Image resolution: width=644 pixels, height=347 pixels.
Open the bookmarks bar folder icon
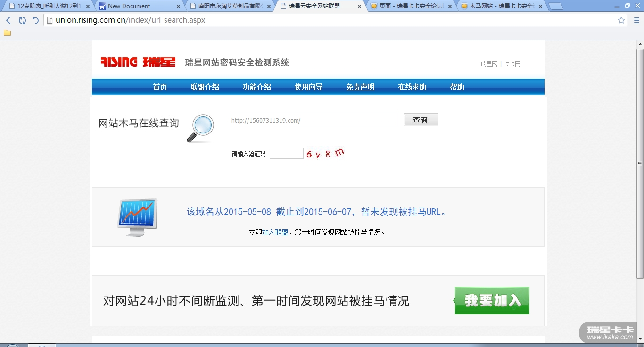[x=7, y=33]
